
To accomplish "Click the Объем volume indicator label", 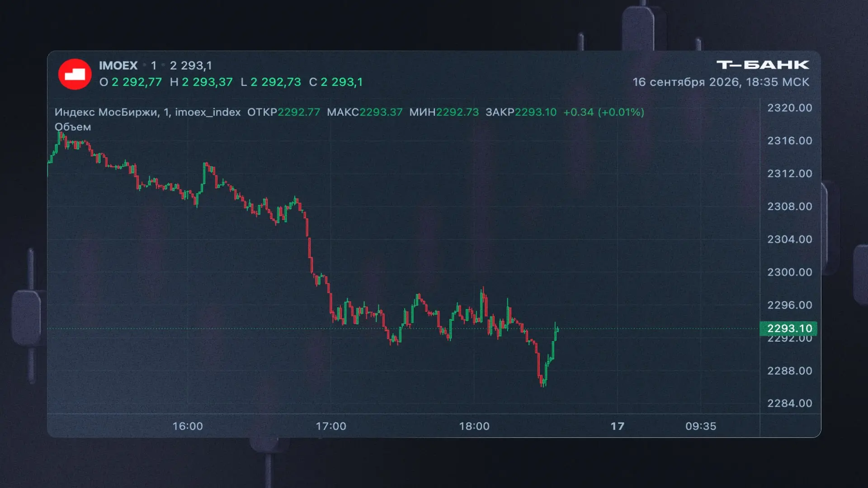I will point(73,127).
